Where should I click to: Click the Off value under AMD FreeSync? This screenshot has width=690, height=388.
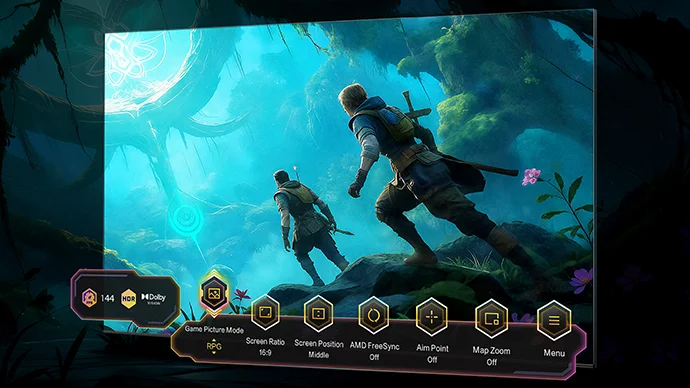click(374, 357)
